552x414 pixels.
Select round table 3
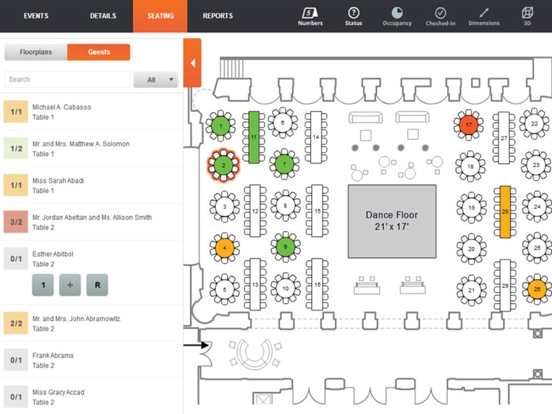pyautogui.click(x=225, y=207)
